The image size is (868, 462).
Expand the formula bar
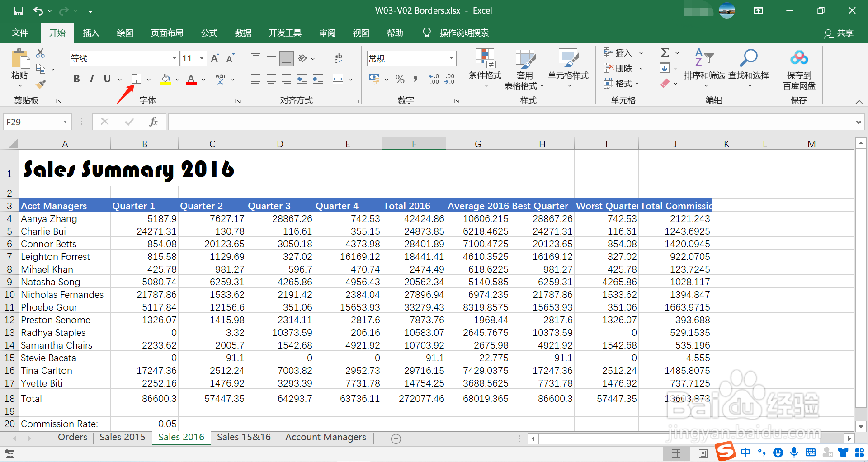click(859, 122)
